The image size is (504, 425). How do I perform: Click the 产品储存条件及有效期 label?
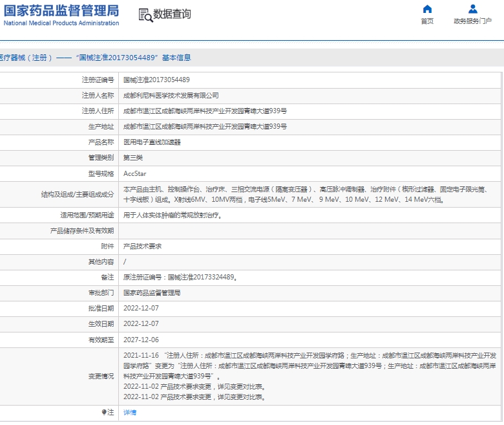(82, 231)
